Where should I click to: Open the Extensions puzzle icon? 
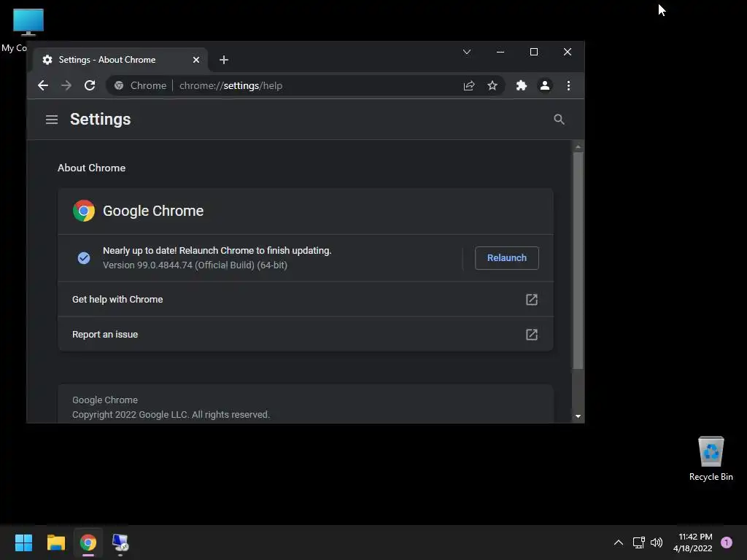pos(522,86)
